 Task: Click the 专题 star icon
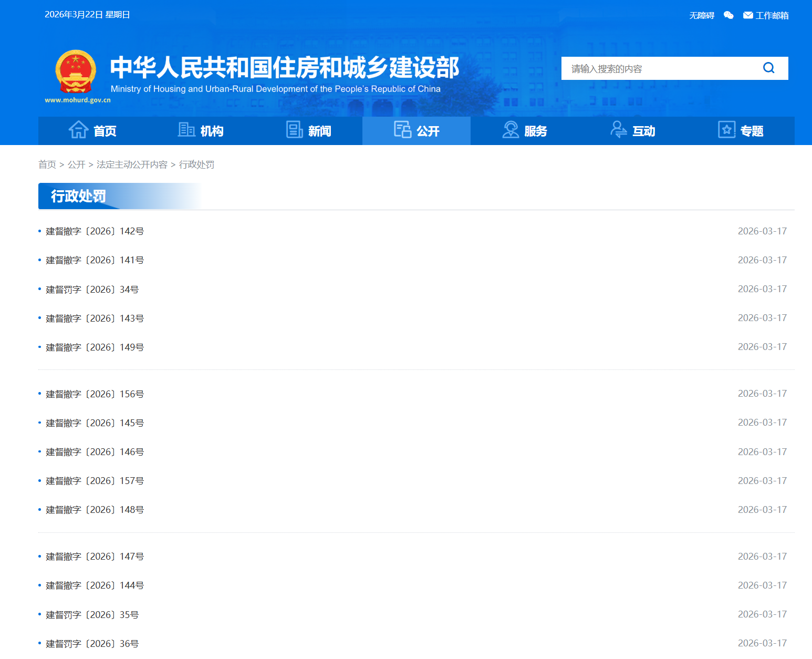pos(726,129)
